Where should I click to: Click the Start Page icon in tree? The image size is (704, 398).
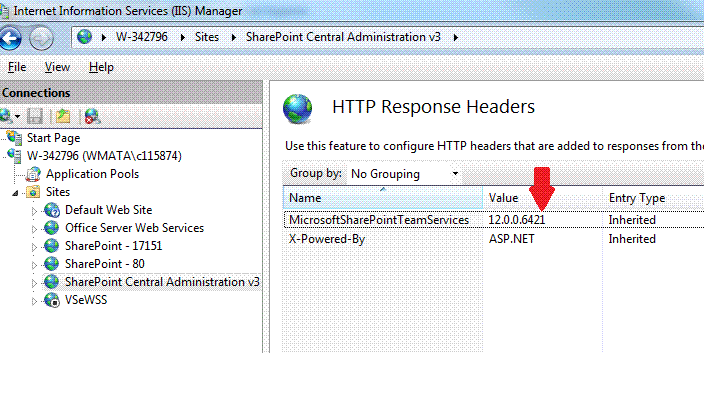coord(14,137)
